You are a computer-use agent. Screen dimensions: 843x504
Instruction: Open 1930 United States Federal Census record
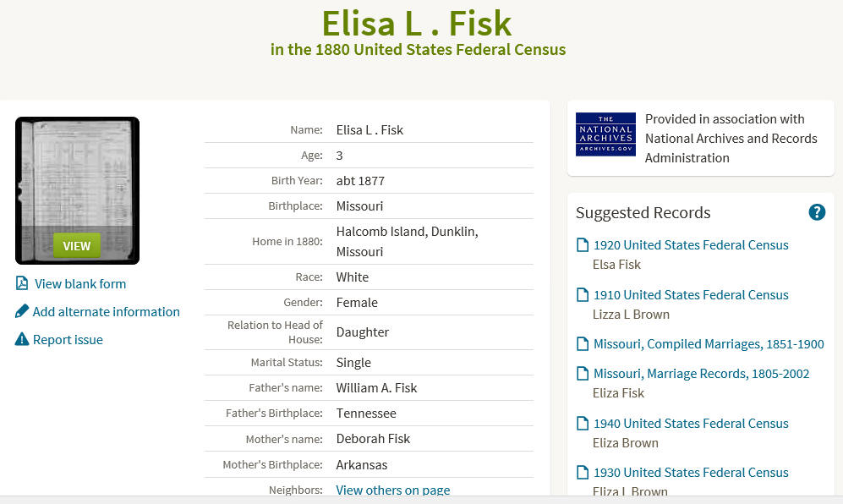click(x=691, y=472)
